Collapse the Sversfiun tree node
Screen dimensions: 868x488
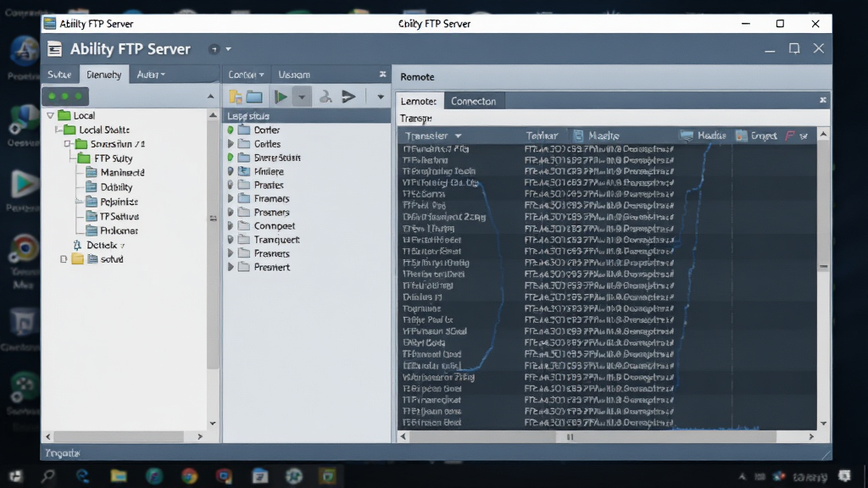point(67,144)
